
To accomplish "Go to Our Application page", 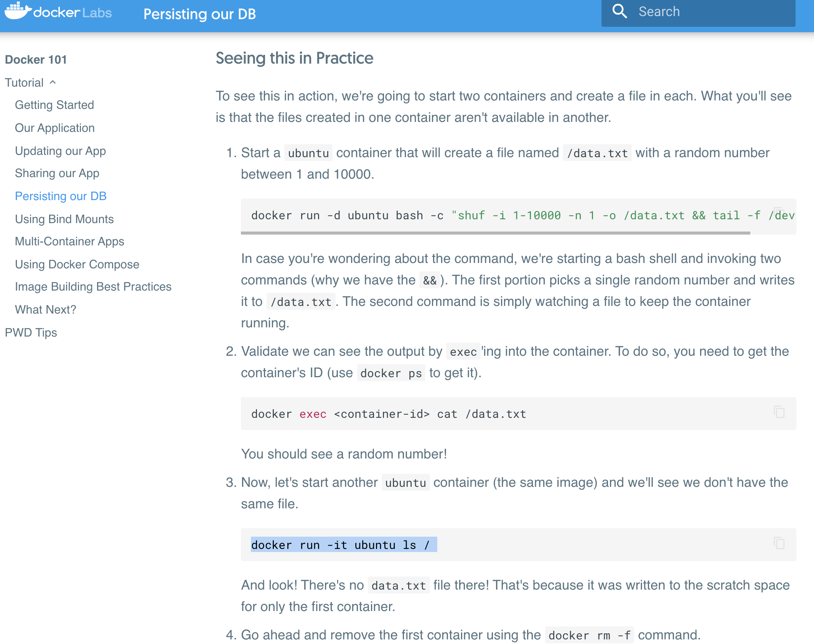I will pos(55,128).
